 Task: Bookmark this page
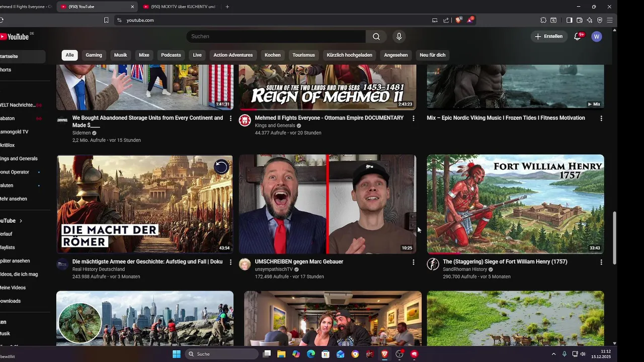pos(106,20)
